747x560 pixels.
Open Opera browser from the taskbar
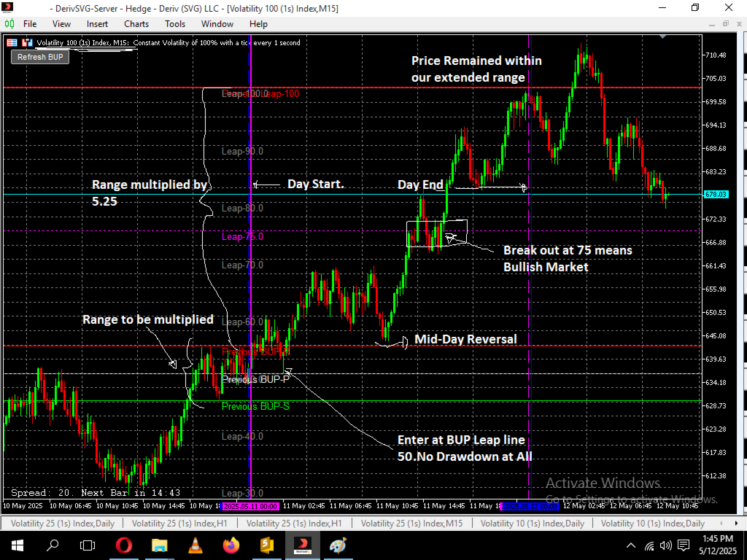coord(124,545)
